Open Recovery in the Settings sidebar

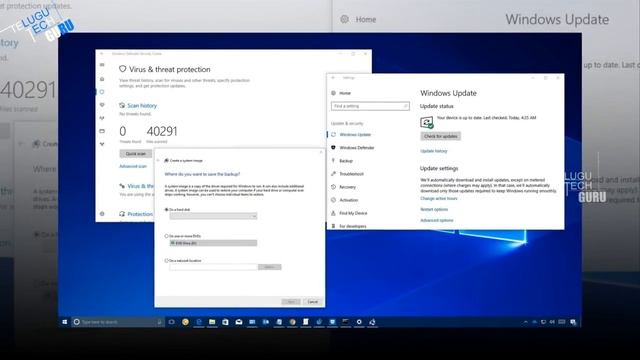[x=348, y=187]
